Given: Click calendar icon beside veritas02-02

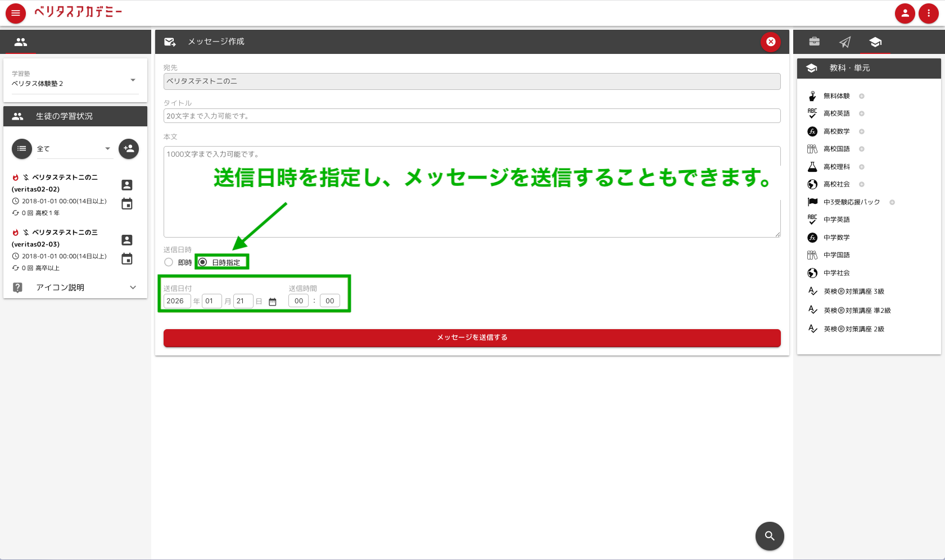Looking at the screenshot, I should [x=127, y=204].
